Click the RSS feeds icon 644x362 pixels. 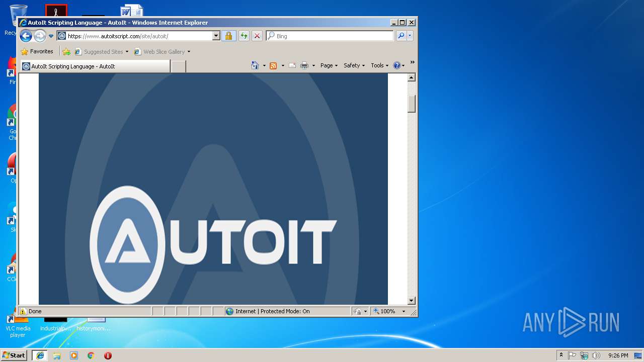[273, 65]
